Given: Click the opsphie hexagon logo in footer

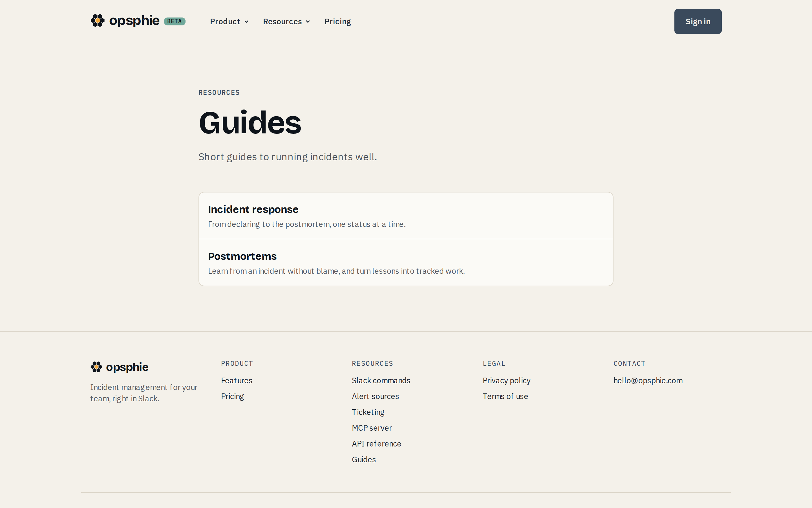Looking at the screenshot, I should [x=96, y=367].
